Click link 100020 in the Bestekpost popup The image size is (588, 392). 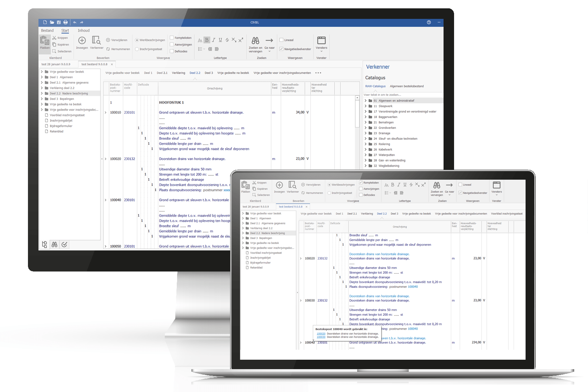321,334
